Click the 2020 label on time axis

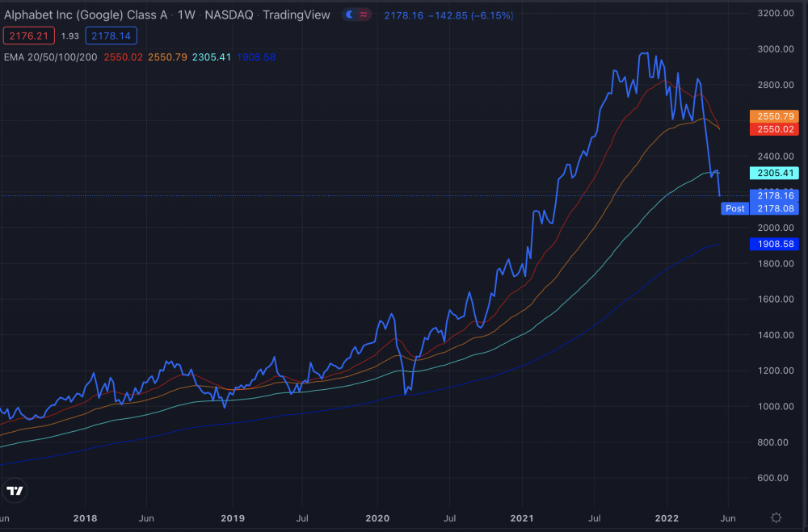click(x=377, y=518)
